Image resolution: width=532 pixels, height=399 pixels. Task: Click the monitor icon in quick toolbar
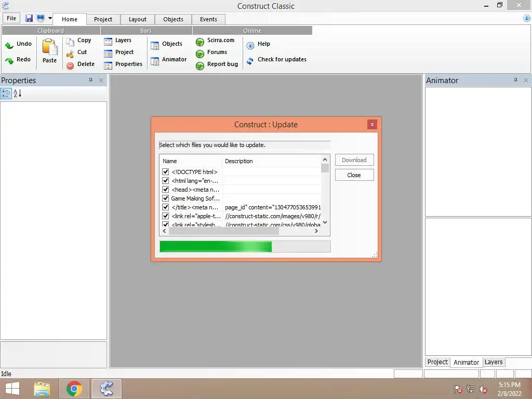click(x=41, y=18)
